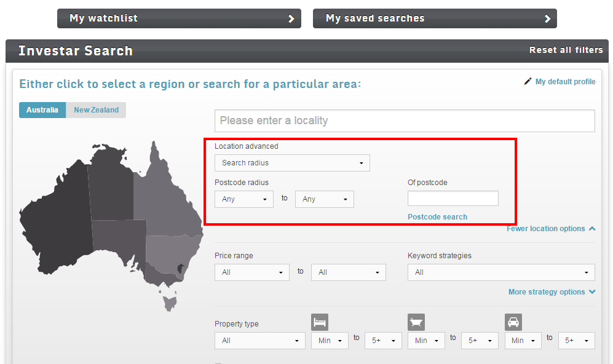
Task: Open the Search radius dropdown
Action: click(292, 163)
